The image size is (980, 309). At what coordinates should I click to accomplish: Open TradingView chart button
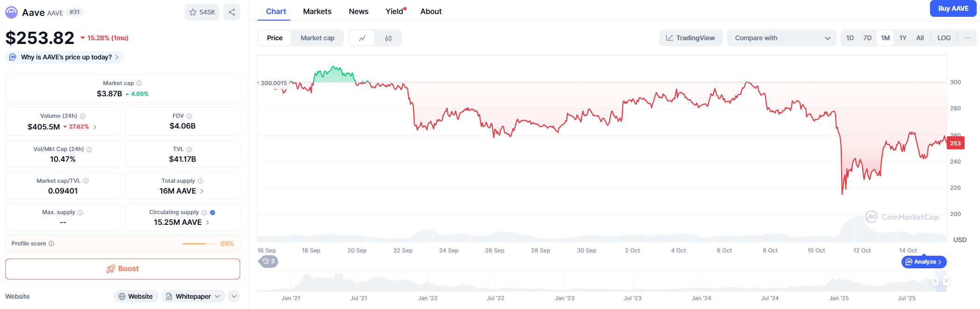coord(691,38)
